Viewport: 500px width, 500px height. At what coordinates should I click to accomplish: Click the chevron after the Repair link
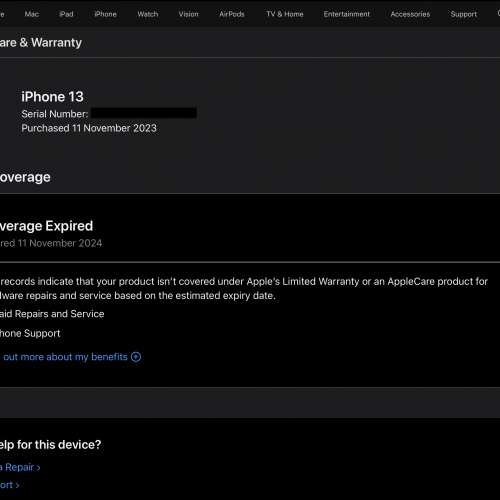(x=38, y=468)
